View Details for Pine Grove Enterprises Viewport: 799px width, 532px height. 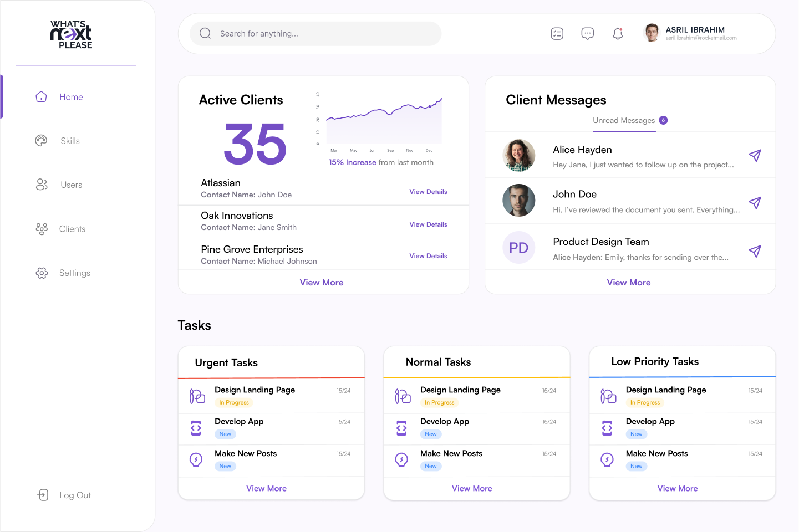pos(428,256)
